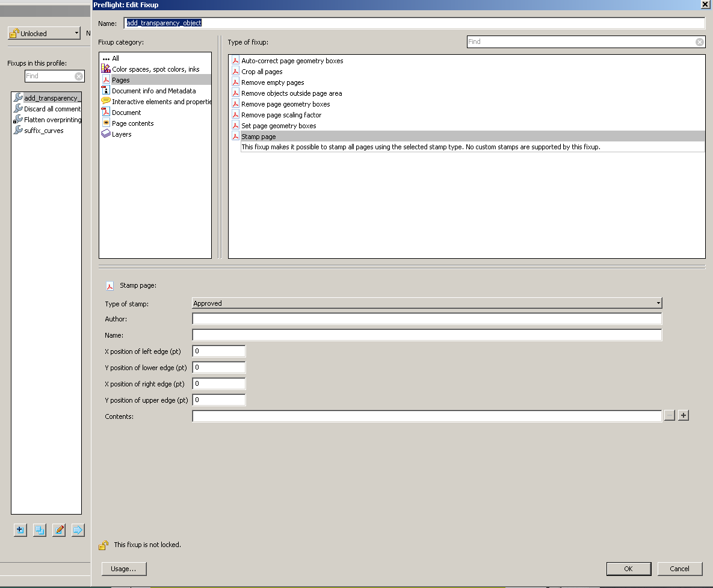This screenshot has height=588, width=713.
Task: Click Y position of upper edge field
Action: [219, 400]
